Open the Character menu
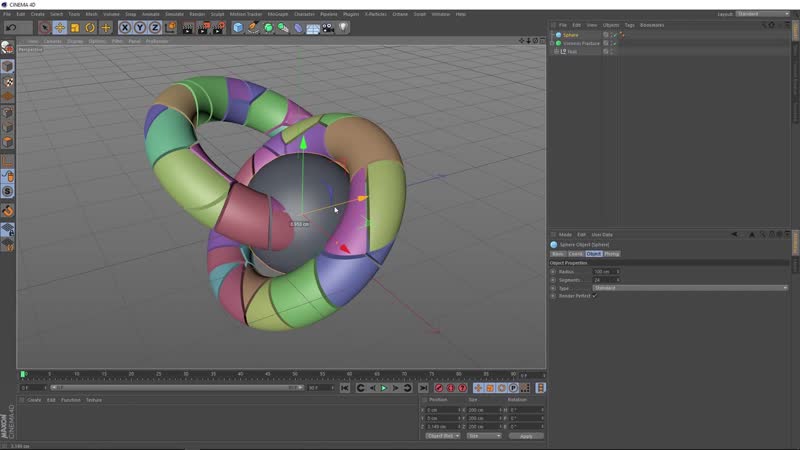800x450 pixels. (304, 14)
